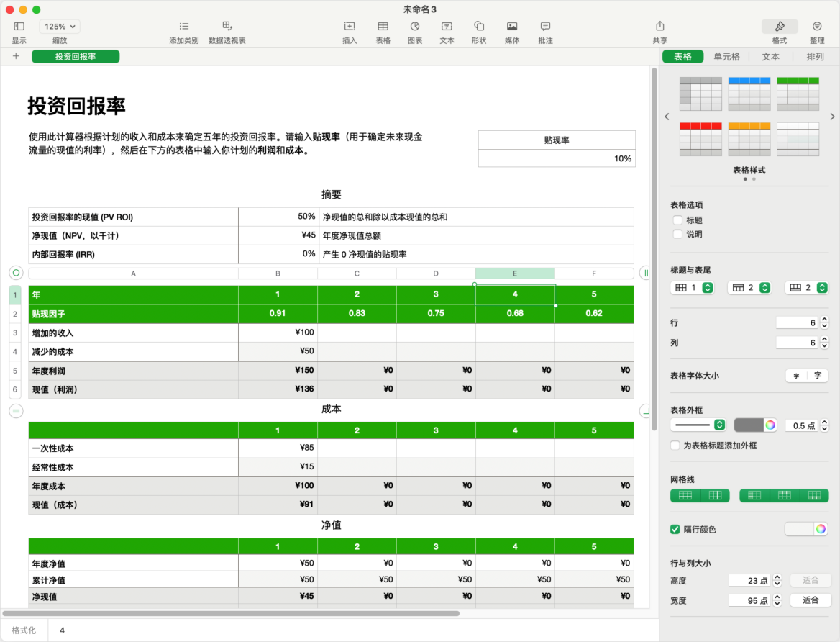Toggle vertical body gridlines button
Image resolution: width=840 pixels, height=642 pixels.
(715, 495)
